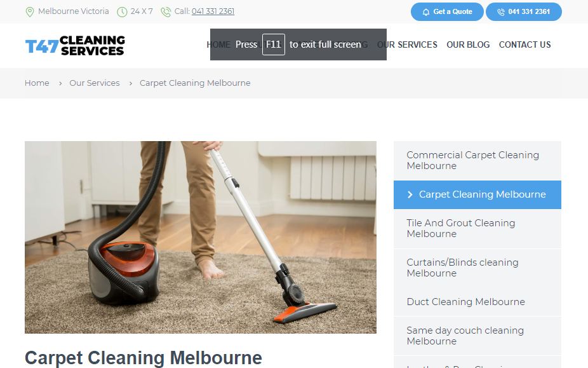Navigate to Our Services breadcrumb link
The image size is (588, 368).
pyautogui.click(x=95, y=83)
